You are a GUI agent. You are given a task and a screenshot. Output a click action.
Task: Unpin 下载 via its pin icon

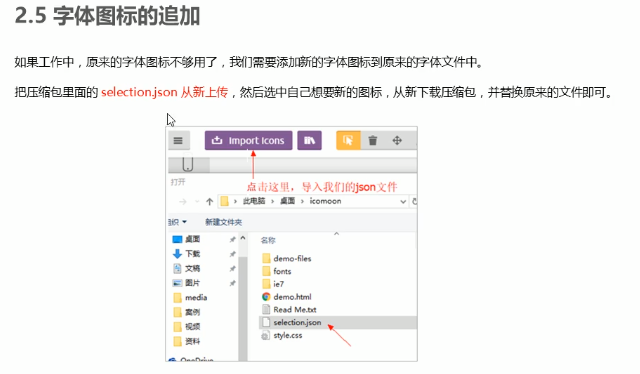(x=232, y=254)
